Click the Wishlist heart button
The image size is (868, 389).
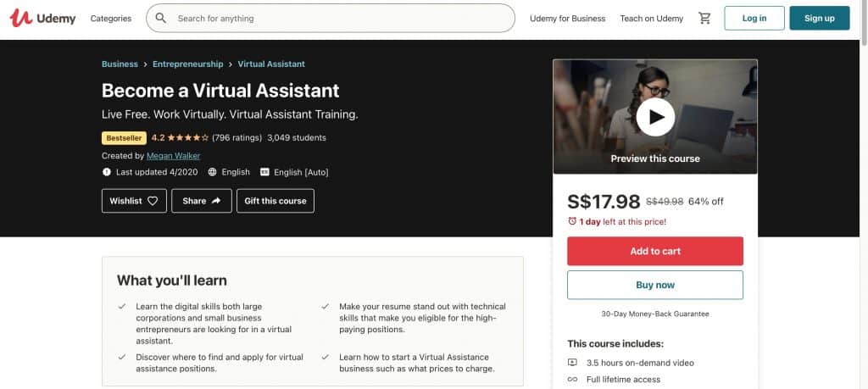tap(134, 201)
